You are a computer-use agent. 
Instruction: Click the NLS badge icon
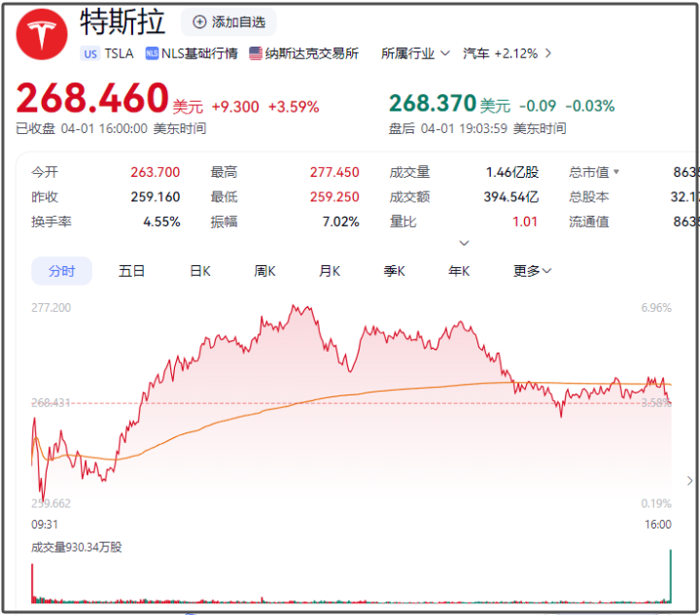pos(152,53)
